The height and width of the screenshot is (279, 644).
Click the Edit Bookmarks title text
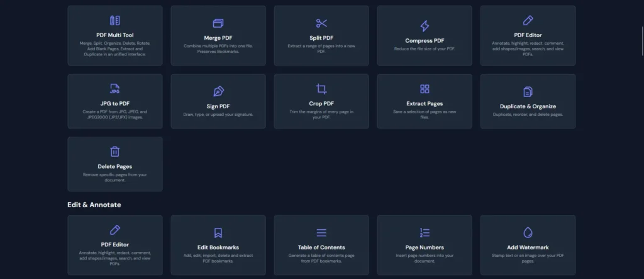tap(218, 248)
